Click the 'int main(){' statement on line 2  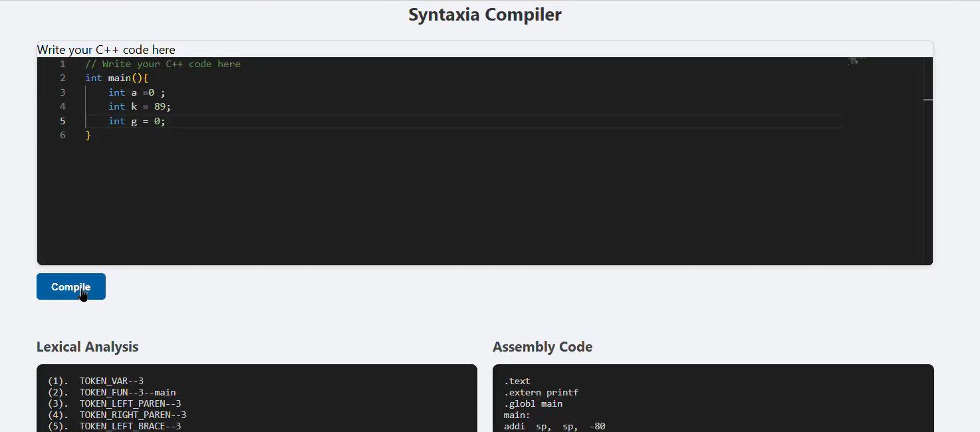pos(116,78)
